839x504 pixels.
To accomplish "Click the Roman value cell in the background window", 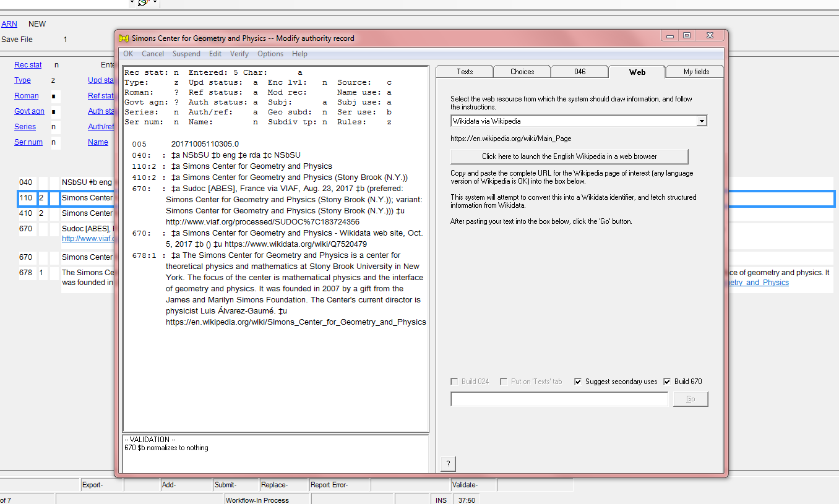I will (54, 96).
